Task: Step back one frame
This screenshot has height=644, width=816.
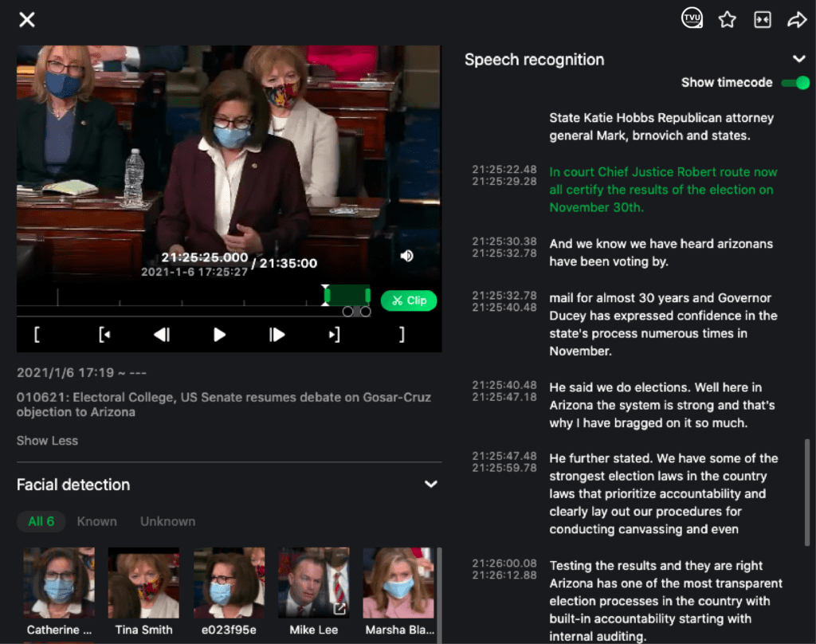Action: 162,334
